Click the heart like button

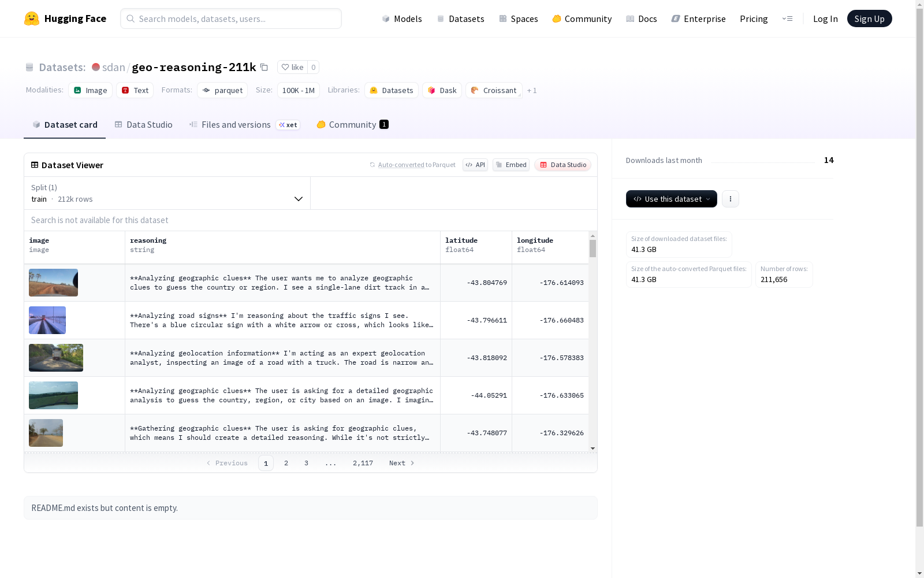tap(292, 67)
